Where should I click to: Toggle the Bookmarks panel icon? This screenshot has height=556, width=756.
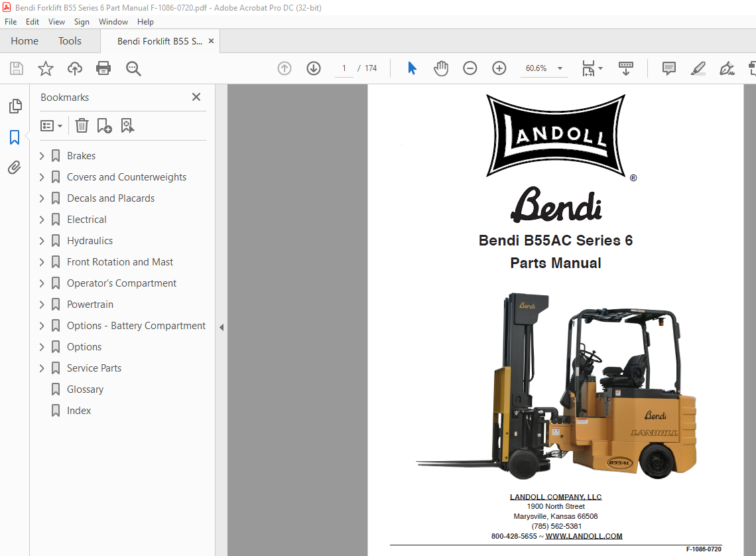pyautogui.click(x=15, y=137)
